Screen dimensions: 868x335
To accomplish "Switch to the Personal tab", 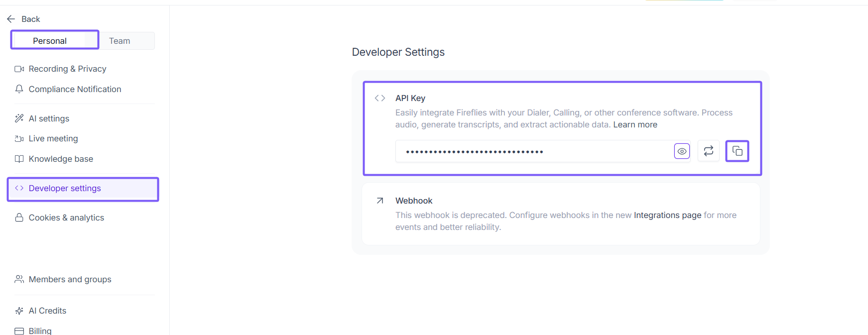I will pyautogui.click(x=50, y=41).
